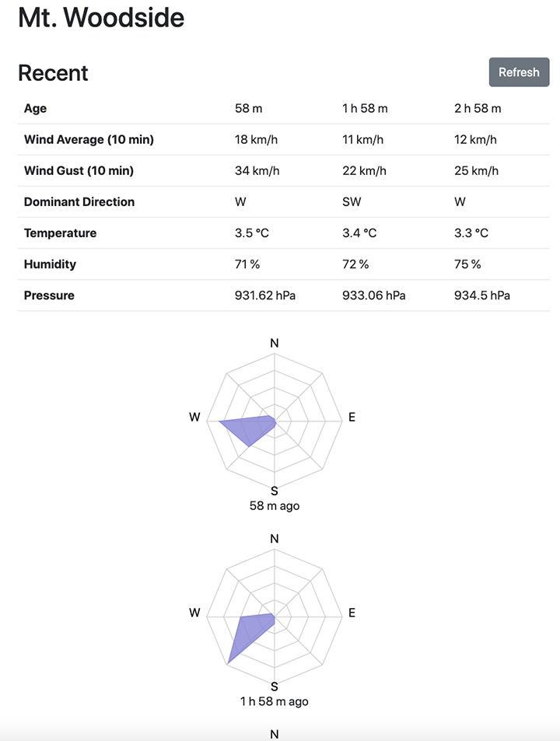The image size is (560, 741).
Task: Click the SW dominant direction cell
Action: pos(350,202)
